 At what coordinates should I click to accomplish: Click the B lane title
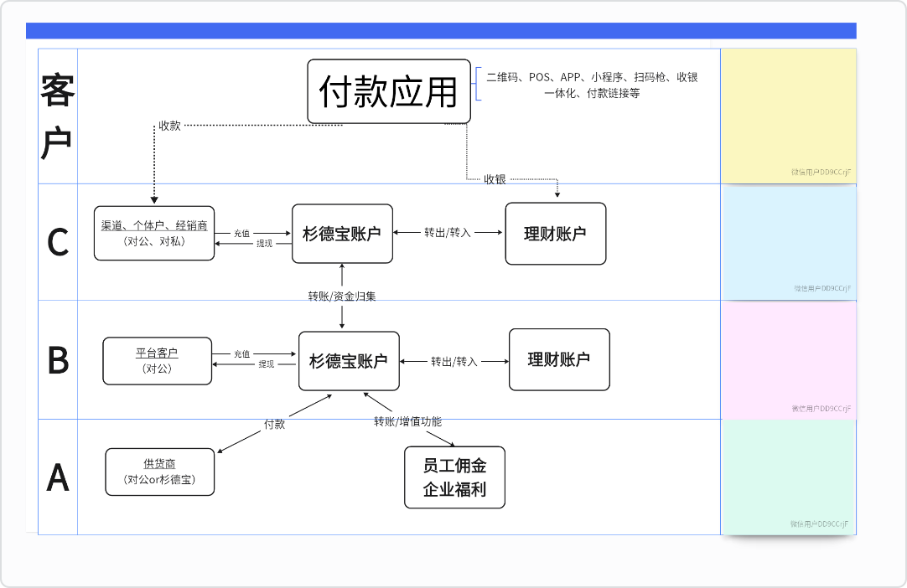point(58,360)
